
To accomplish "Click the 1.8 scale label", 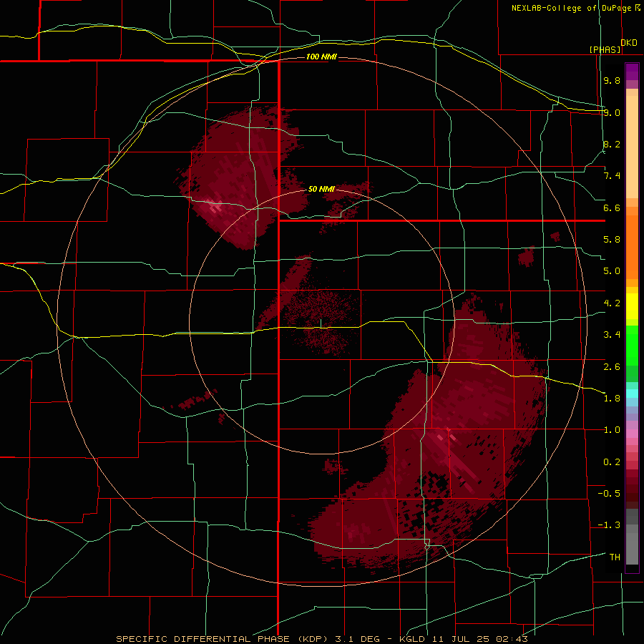I will point(612,399).
